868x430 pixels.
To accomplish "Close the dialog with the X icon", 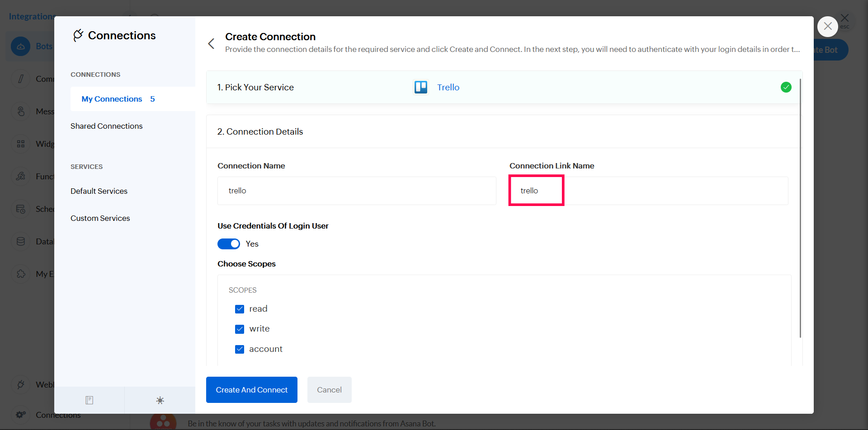I will (827, 27).
